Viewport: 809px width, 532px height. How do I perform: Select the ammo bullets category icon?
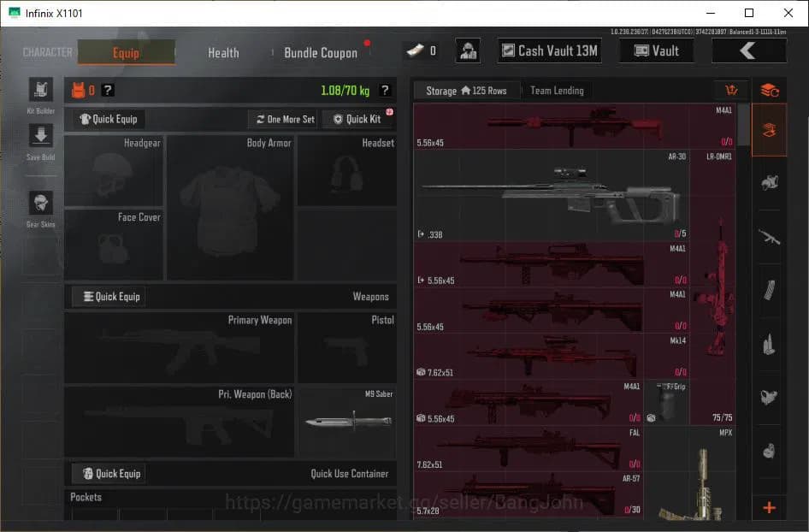(x=769, y=344)
